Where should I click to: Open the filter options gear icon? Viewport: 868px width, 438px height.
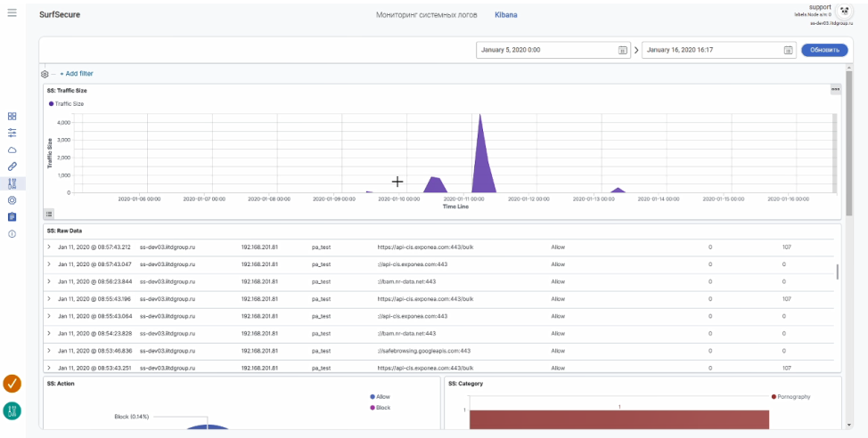click(45, 74)
